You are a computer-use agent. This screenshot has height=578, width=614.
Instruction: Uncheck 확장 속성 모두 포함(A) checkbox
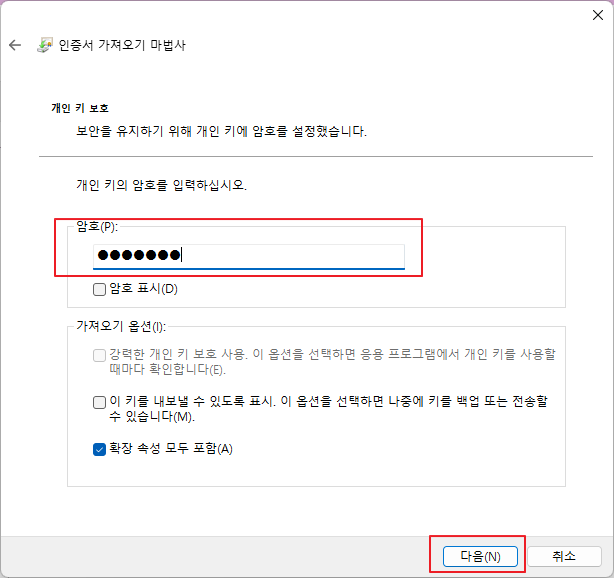99,449
